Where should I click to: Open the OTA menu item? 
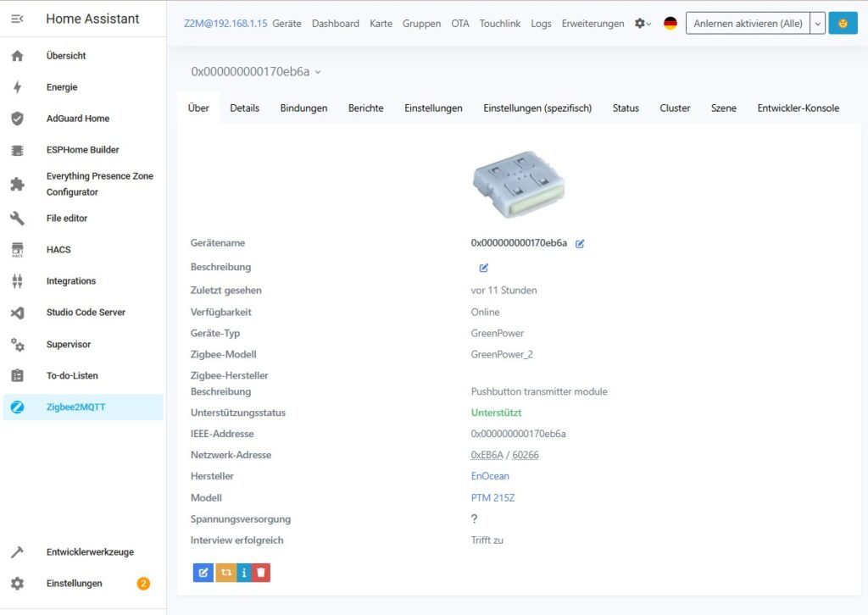[x=460, y=24]
